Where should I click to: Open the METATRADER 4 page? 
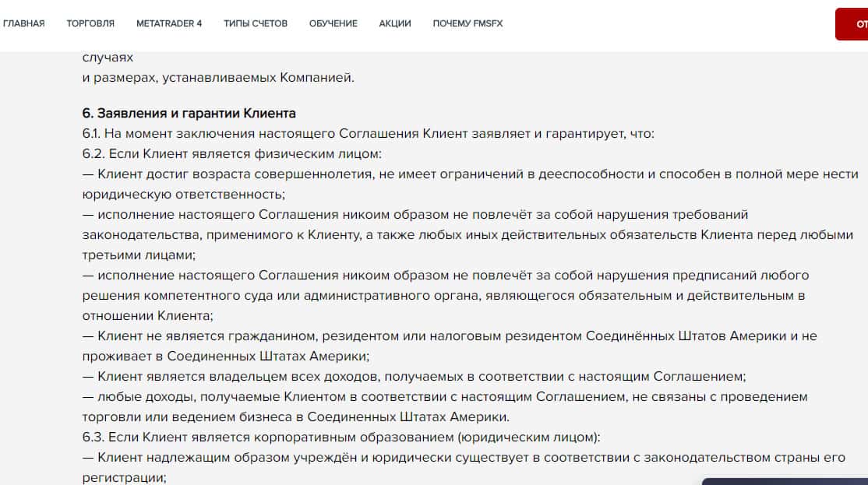(x=168, y=23)
